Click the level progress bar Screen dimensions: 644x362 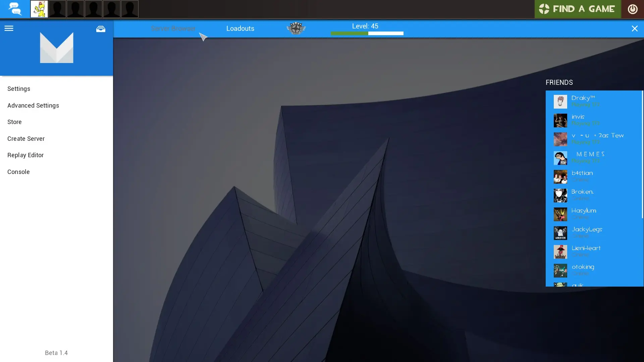click(x=367, y=33)
